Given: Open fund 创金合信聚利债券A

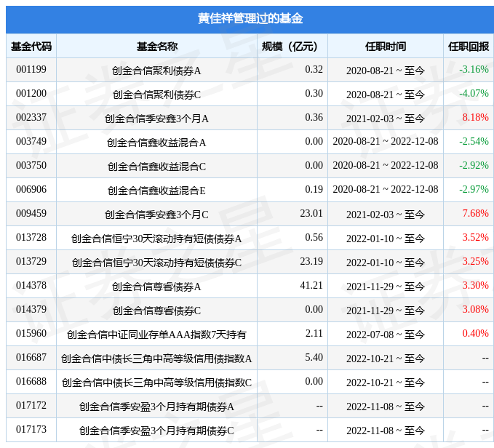Looking at the screenshot, I should pyautogui.click(x=156, y=70).
